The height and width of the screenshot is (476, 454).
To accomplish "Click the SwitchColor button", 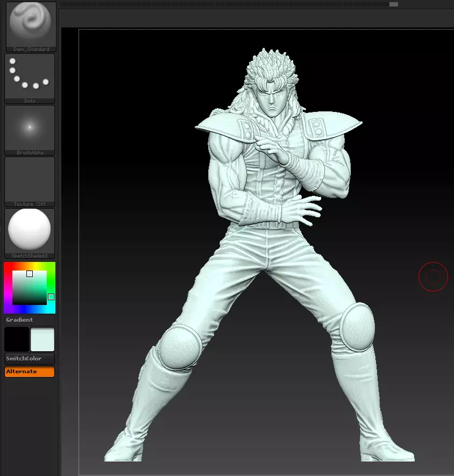I will [x=30, y=359].
